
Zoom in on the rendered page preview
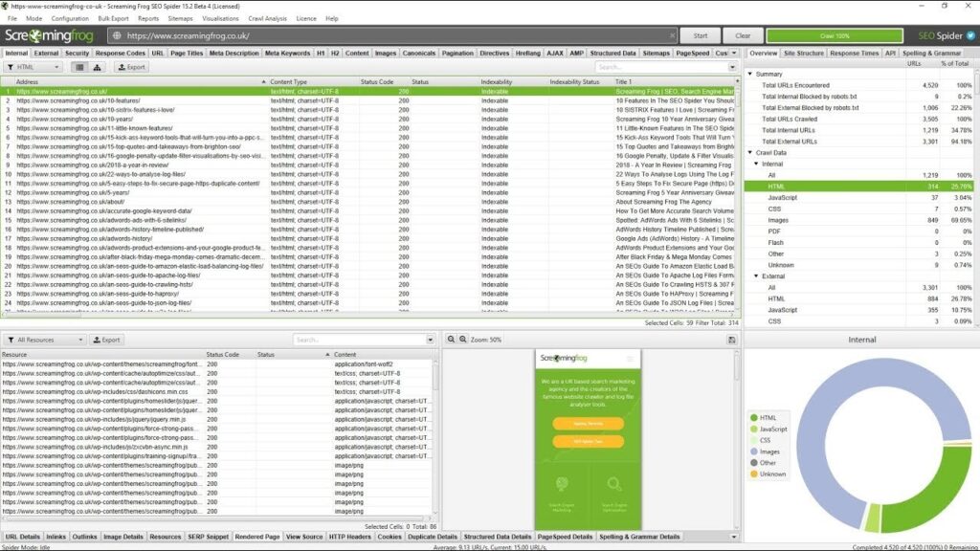point(451,339)
